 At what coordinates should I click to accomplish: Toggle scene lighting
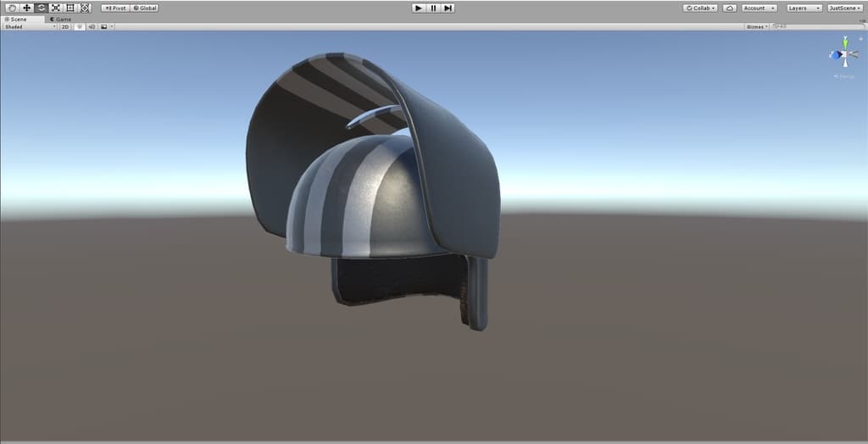tap(80, 26)
